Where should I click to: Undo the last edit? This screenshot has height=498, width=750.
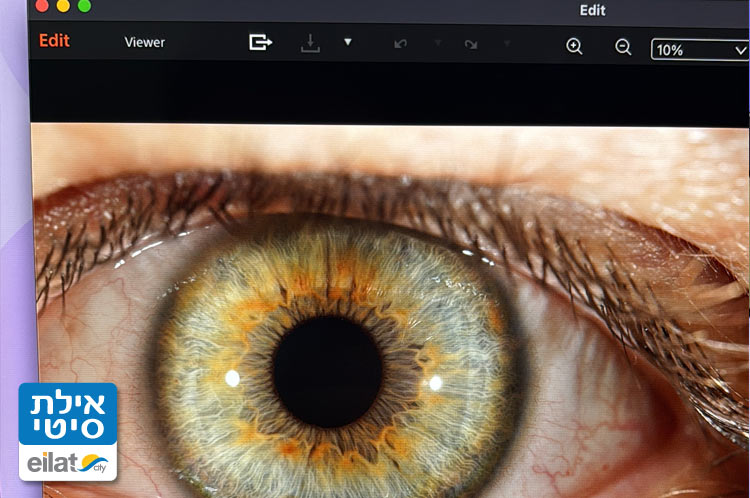coord(401,44)
